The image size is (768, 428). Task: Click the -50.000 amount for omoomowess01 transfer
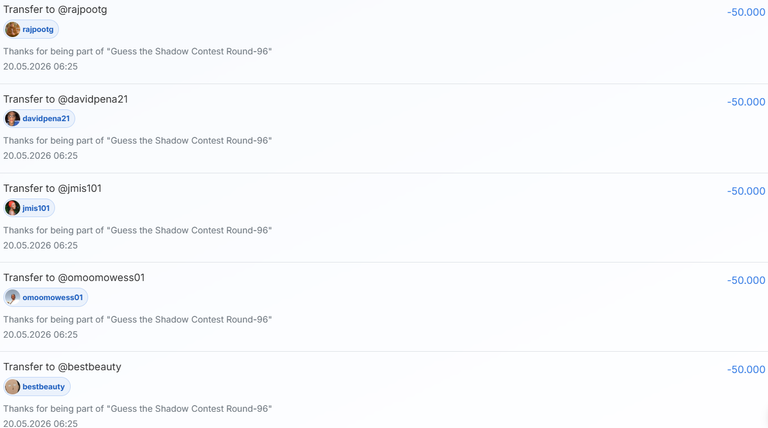(x=746, y=280)
